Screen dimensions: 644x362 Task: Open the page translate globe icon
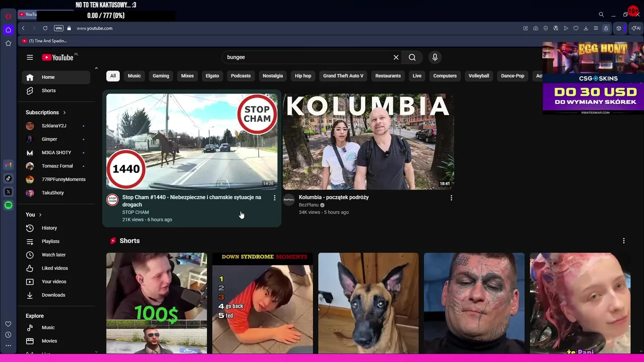point(555,28)
